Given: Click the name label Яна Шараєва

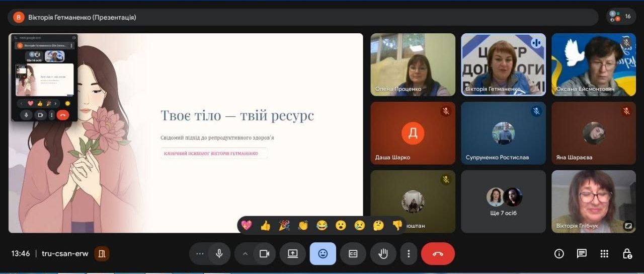Looking at the screenshot, I should (574, 157).
